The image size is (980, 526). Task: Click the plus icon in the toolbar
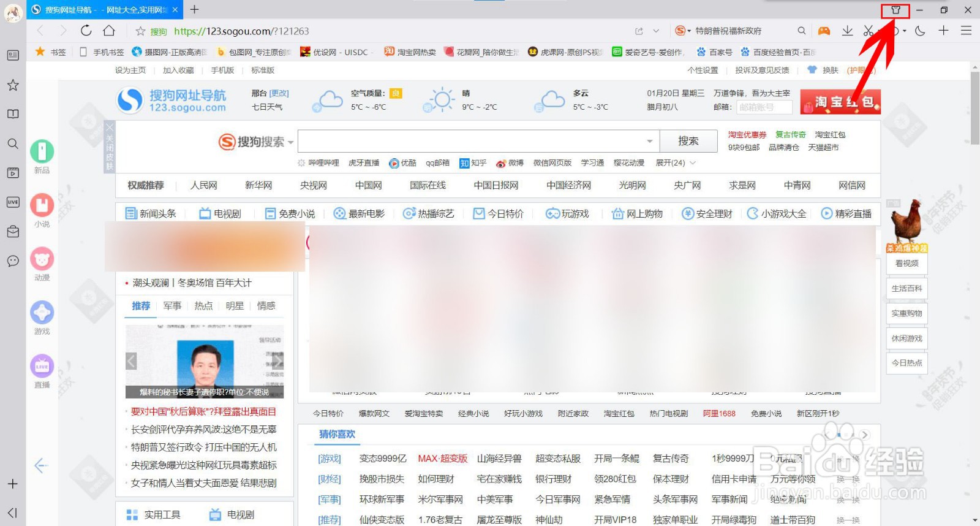tap(943, 31)
